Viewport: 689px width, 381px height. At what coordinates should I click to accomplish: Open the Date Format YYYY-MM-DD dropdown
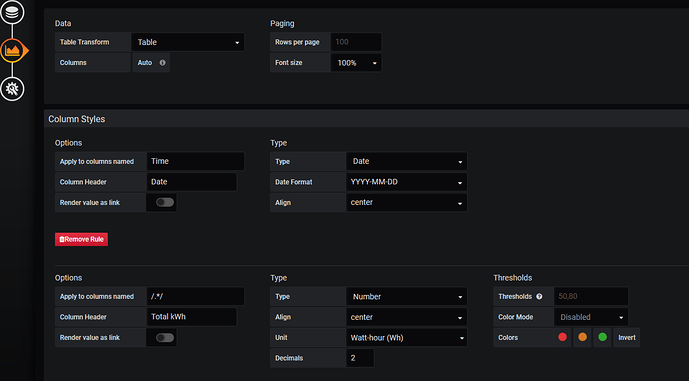point(406,182)
